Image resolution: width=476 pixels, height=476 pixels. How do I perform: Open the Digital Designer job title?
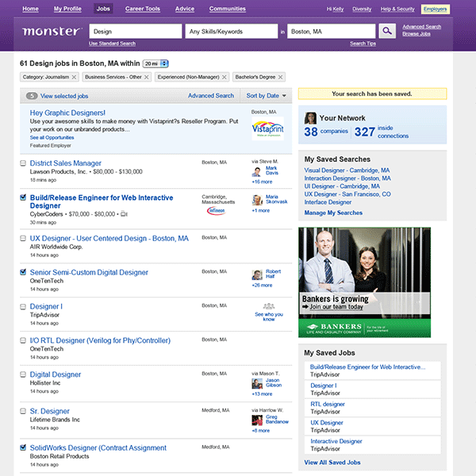coord(56,374)
